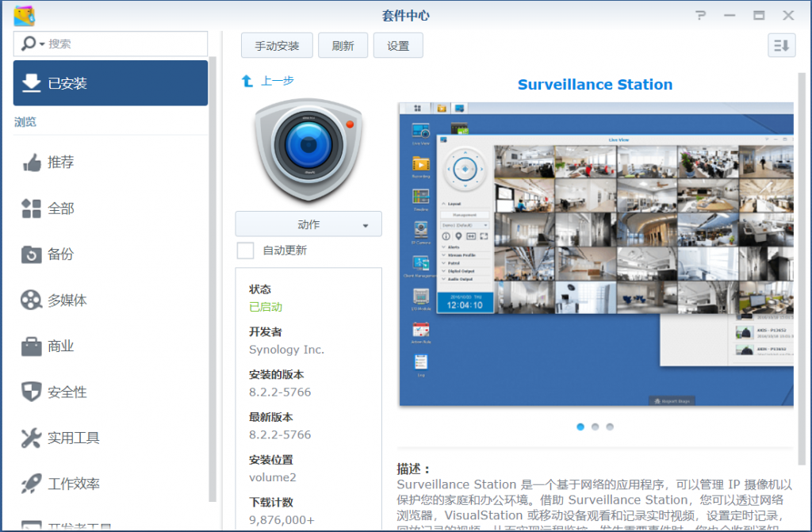Image resolution: width=812 pixels, height=532 pixels.
Task: Click into the 搜索 search field
Action: coord(110,44)
